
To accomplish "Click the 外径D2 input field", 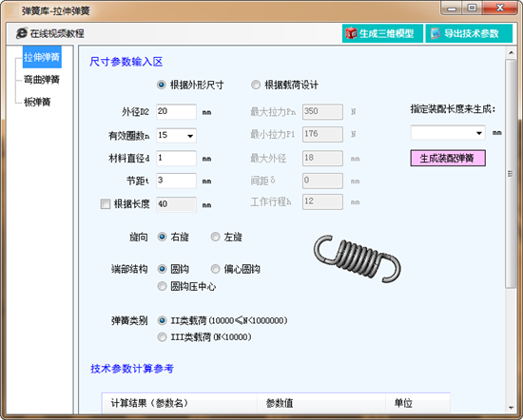I will (176, 111).
